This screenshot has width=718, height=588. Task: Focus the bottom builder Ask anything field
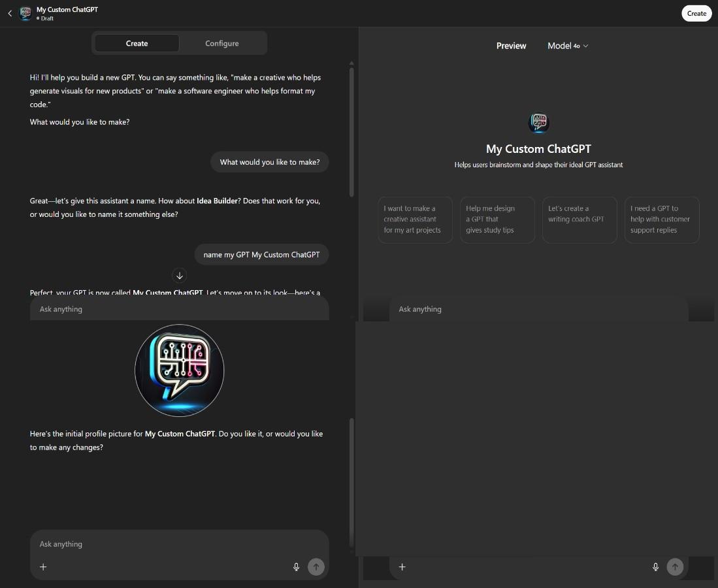tap(180, 544)
